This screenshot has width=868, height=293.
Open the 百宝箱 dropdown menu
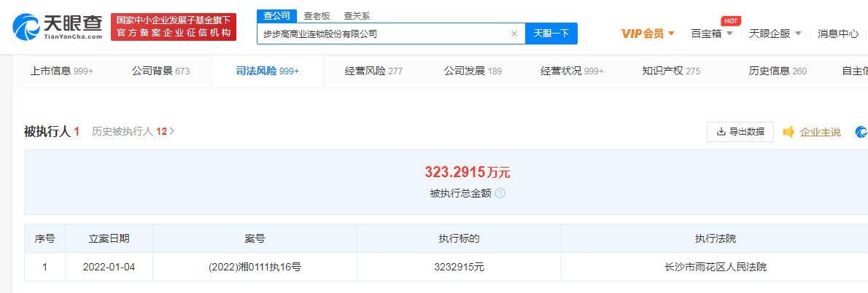[x=712, y=34]
